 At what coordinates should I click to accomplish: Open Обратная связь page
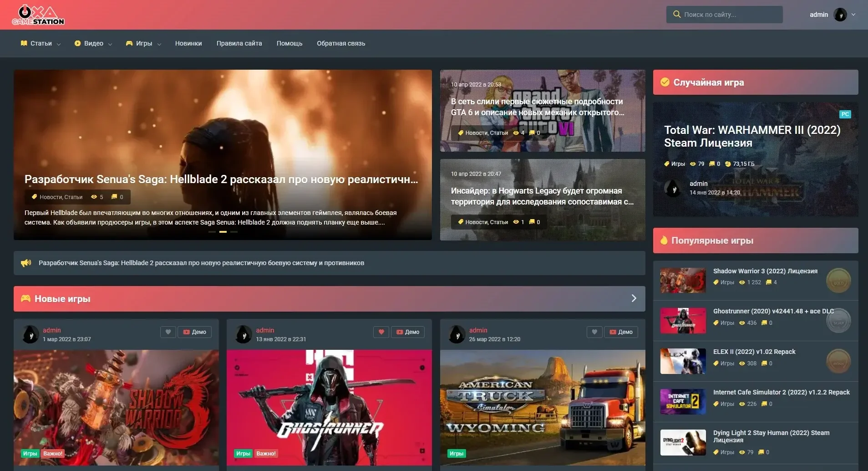341,43
